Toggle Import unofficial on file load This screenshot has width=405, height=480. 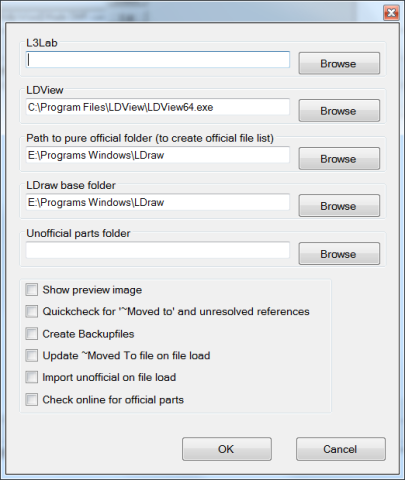(32, 377)
